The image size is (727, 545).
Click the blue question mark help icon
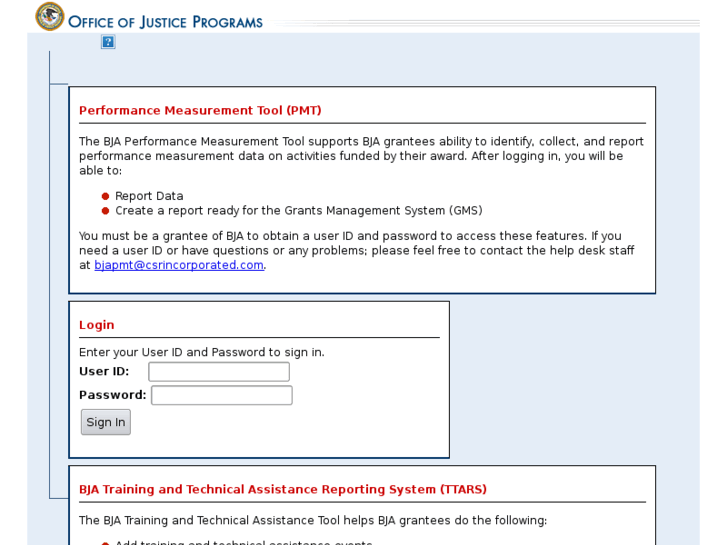pyautogui.click(x=108, y=42)
